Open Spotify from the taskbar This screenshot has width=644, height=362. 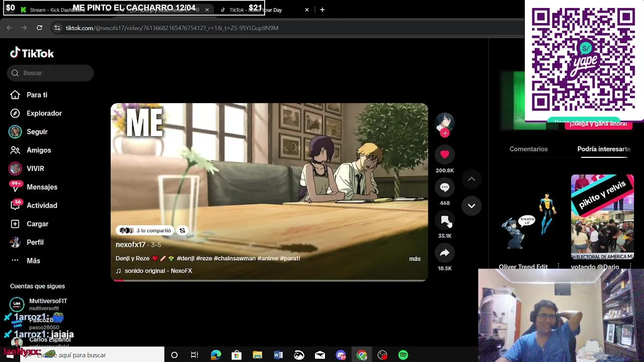403,355
